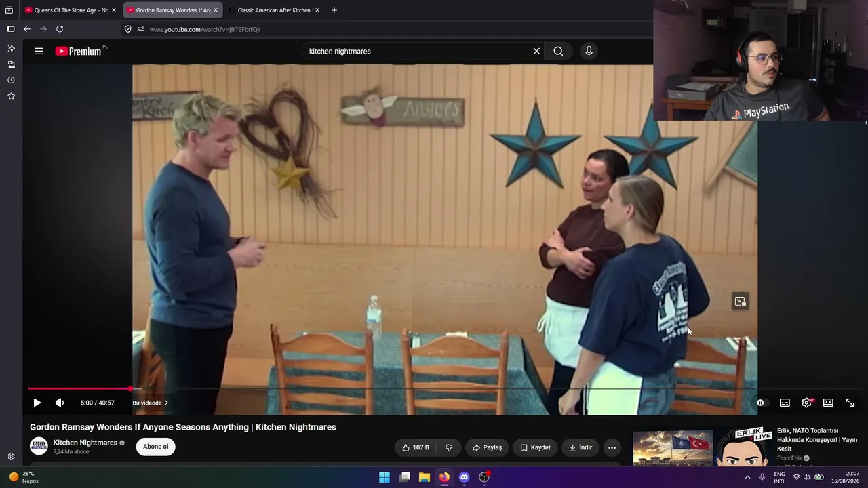The image size is (868, 488).
Task: Open sidebar settings gear at bottom
Action: (11, 457)
